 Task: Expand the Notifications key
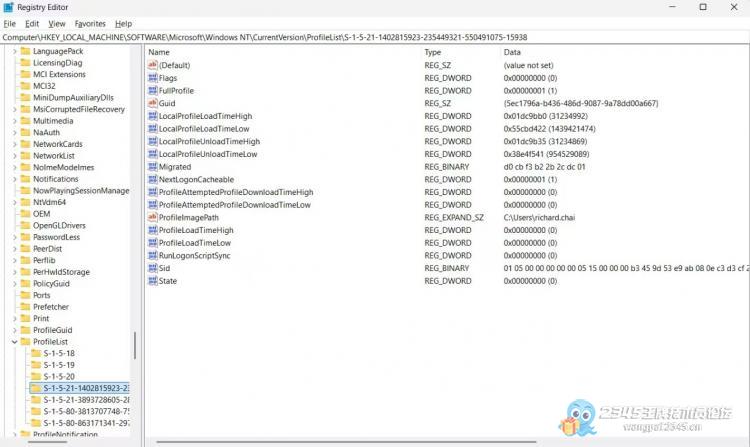click(14, 179)
